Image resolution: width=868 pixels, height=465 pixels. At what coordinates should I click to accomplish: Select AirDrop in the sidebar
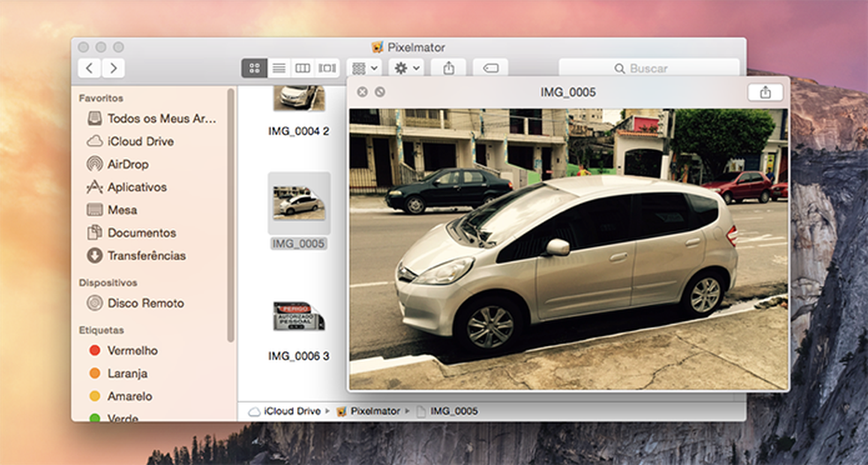(x=127, y=164)
